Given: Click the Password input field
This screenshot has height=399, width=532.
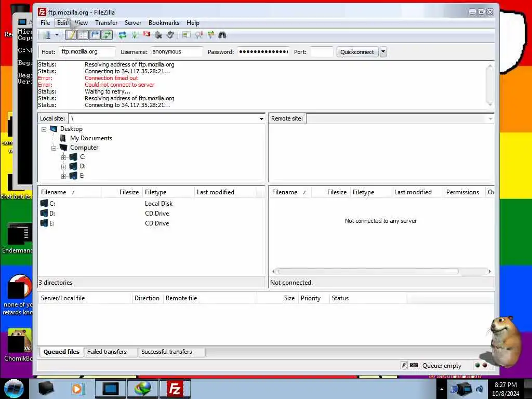Looking at the screenshot, I should [x=263, y=51].
